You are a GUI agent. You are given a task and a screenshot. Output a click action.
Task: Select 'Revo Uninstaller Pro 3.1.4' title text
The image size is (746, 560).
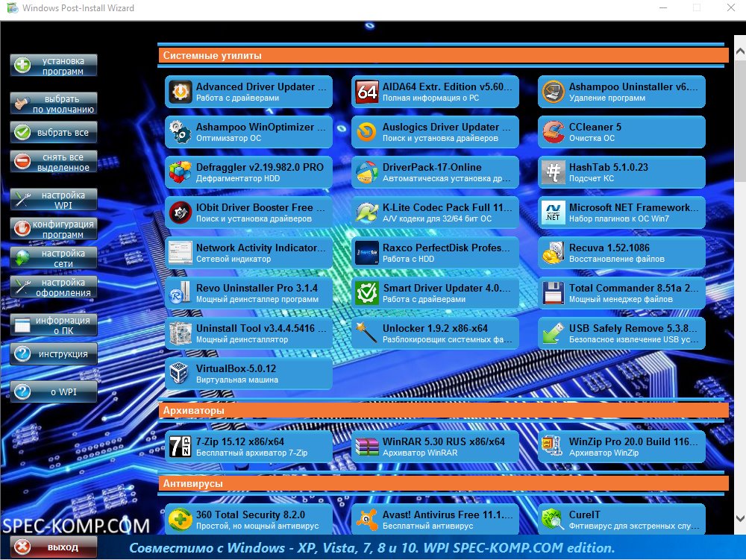(x=257, y=288)
